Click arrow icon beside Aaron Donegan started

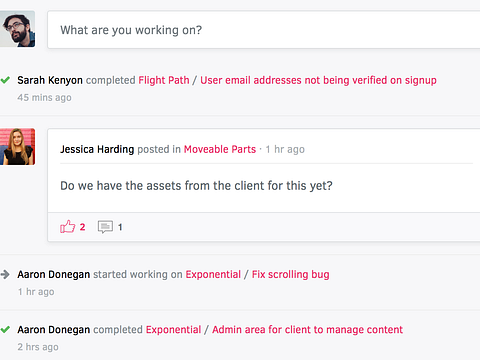click(5, 274)
